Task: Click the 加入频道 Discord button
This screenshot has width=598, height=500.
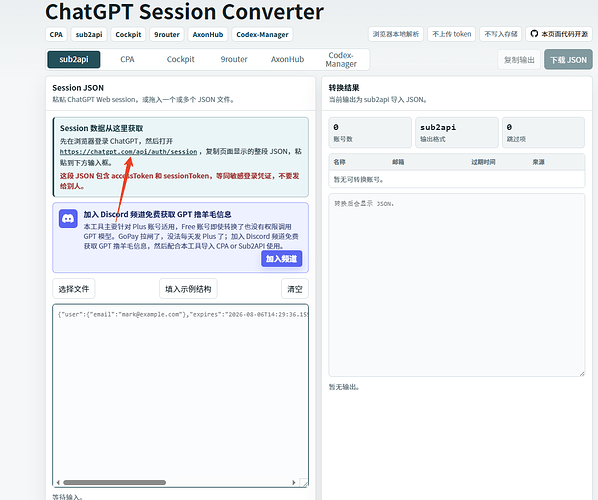Action: (281, 259)
